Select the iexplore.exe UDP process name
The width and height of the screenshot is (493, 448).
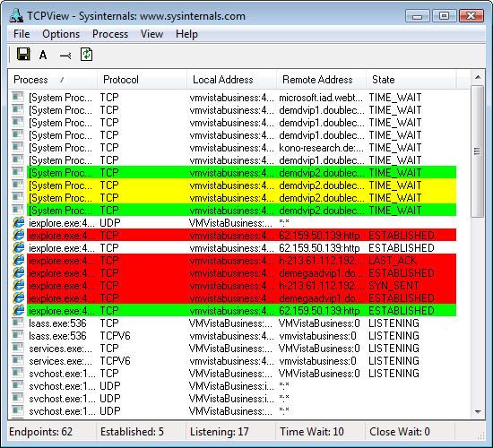62,223
